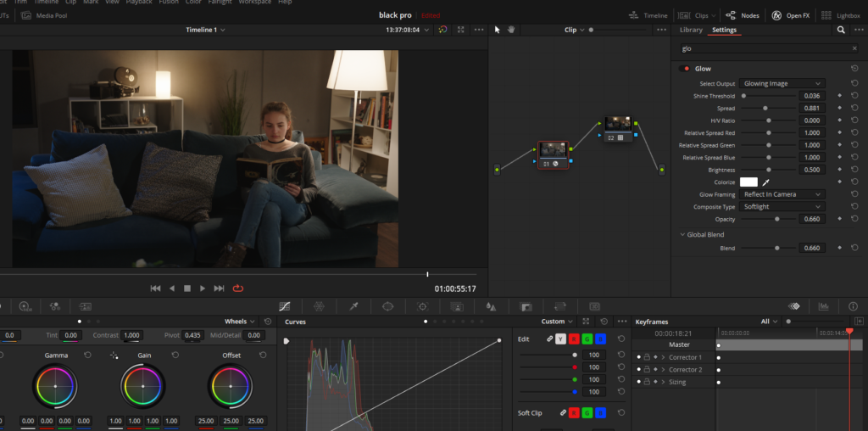Viewport: 868px width, 431px height.
Task: Toggle curve editing link for channels
Action: (x=549, y=339)
